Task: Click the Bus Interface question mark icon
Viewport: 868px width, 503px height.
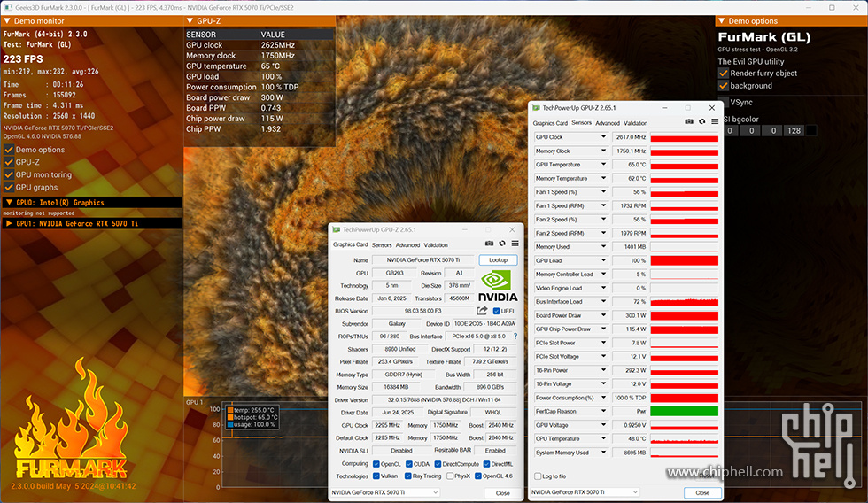Action: point(515,337)
